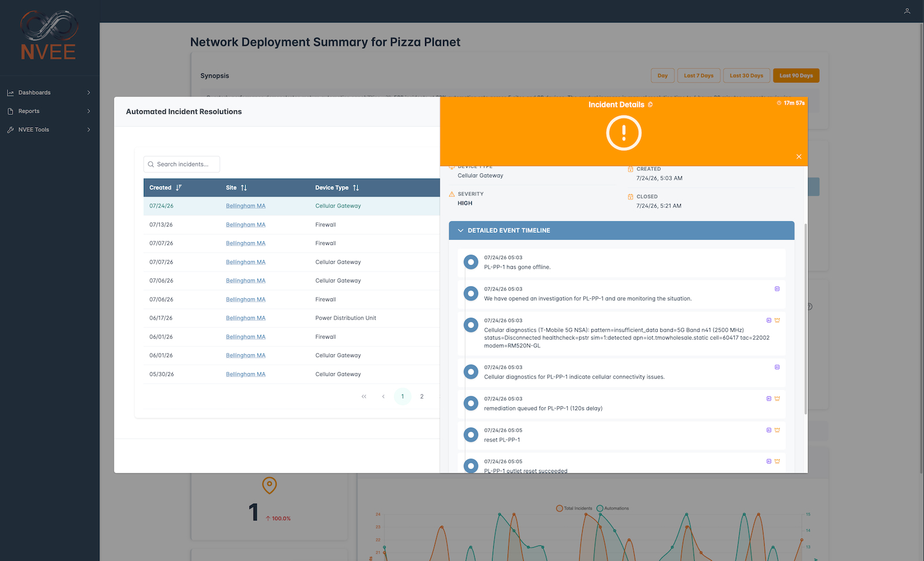Select the Last 90 Days range tab
This screenshot has width=924, height=561.
coord(796,76)
